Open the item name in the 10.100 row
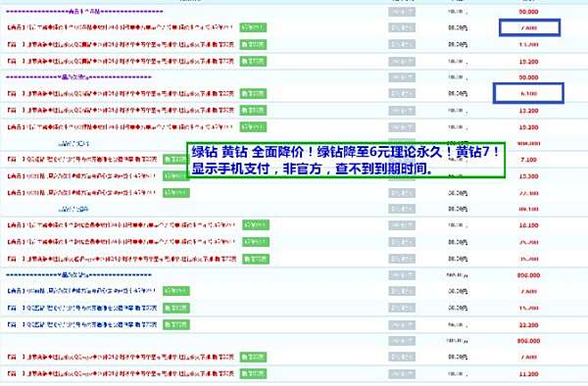The image size is (588, 386). coord(122,225)
